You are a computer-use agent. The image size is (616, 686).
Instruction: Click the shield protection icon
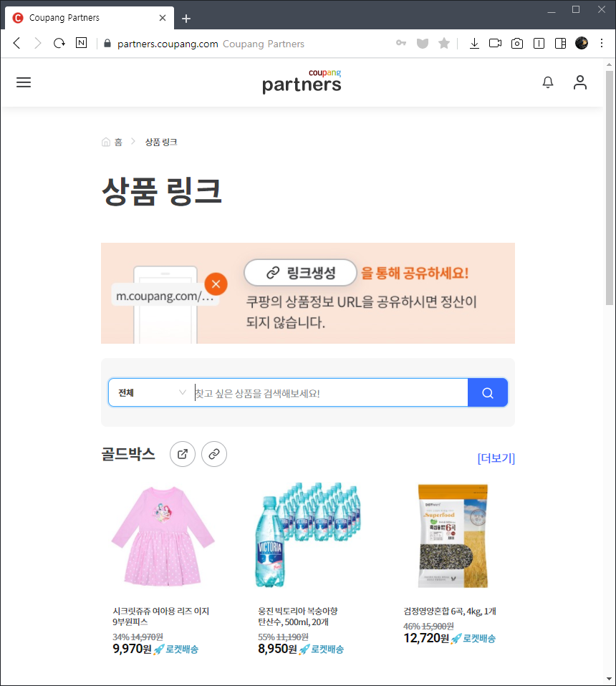point(423,43)
